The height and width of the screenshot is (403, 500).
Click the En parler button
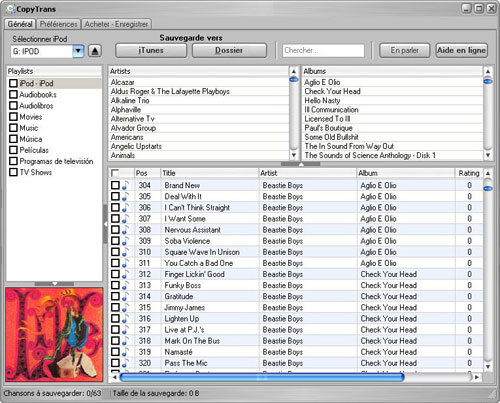(405, 50)
